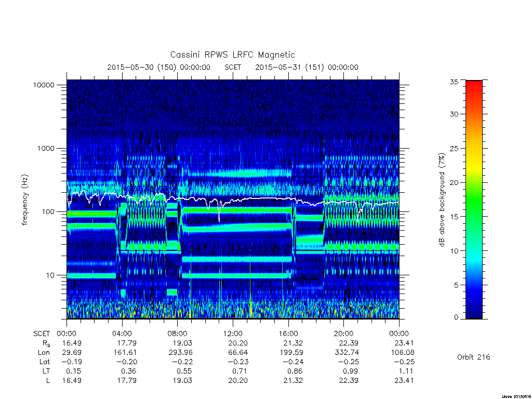Screen dimensions: 532x399
Task: Click the "Rs" row label
Action: click(46, 344)
